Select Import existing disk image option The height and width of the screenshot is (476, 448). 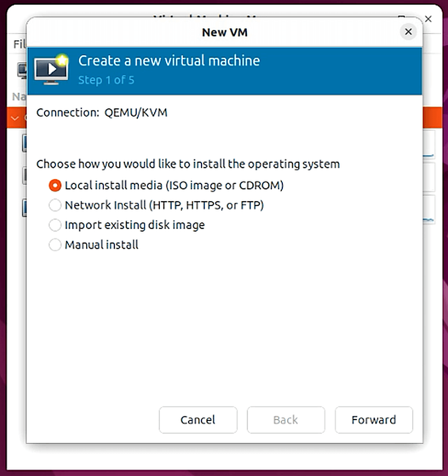(x=55, y=225)
